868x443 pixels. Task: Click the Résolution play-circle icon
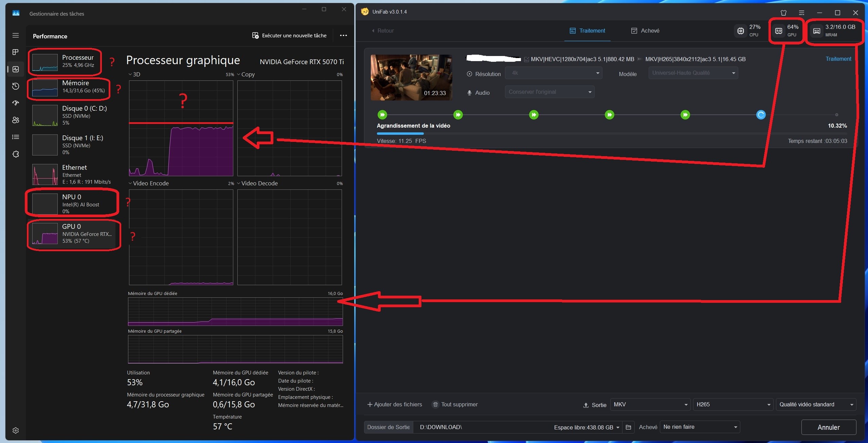coord(469,74)
